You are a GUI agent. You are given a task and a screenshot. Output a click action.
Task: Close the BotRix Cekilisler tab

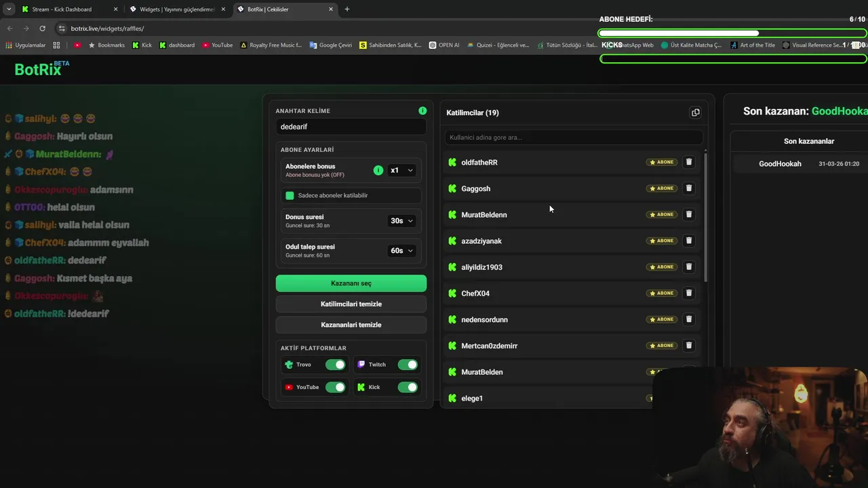331,9
